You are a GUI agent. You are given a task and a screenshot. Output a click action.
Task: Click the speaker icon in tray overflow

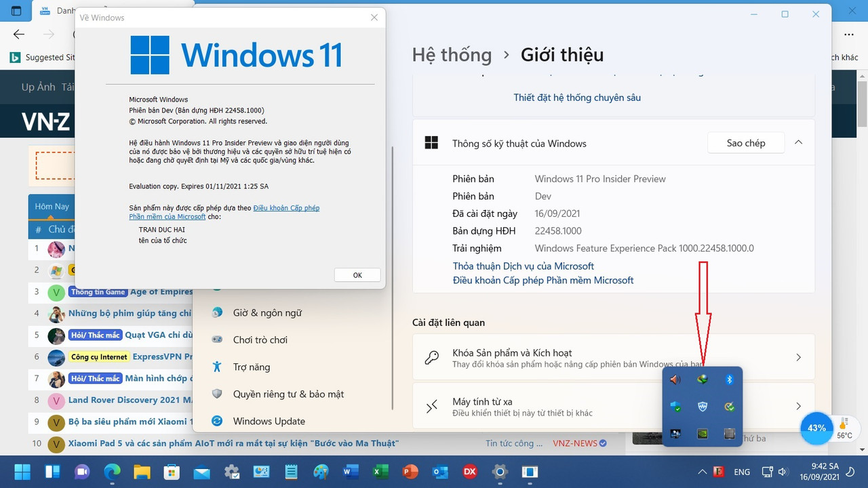point(675,380)
